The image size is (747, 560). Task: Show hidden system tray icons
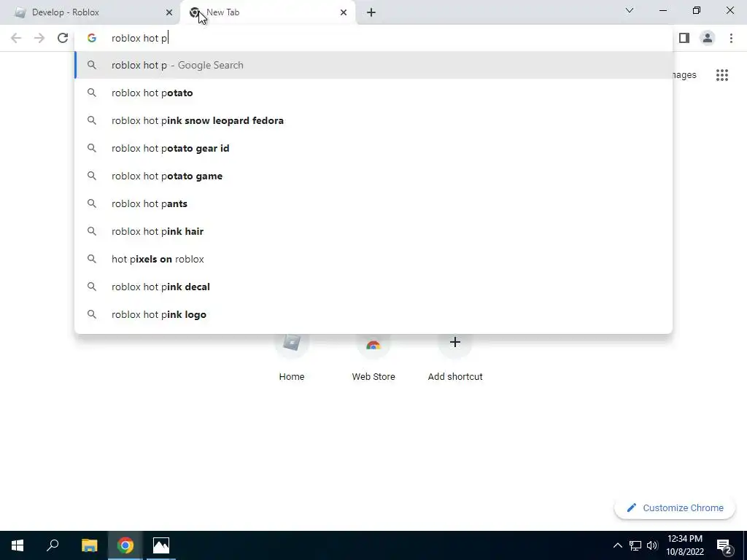click(617, 545)
